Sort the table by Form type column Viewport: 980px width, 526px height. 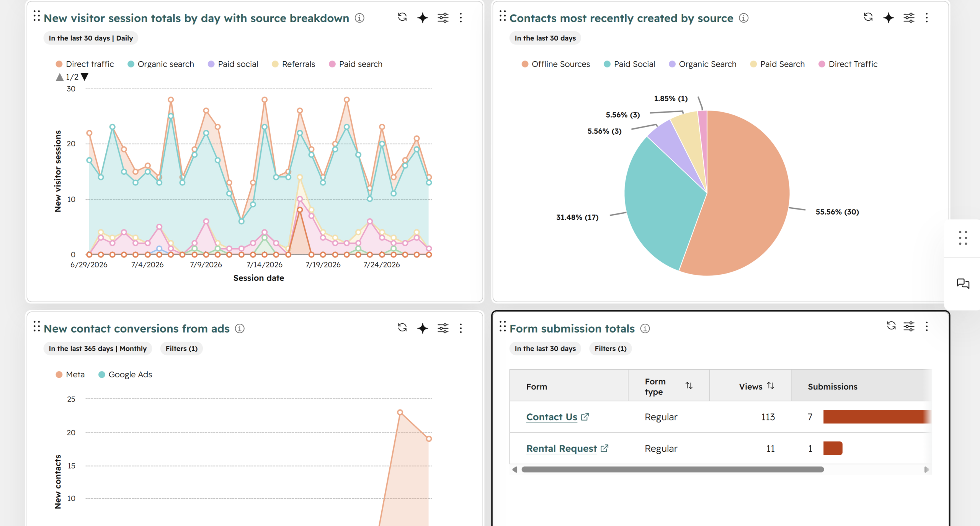tap(689, 385)
